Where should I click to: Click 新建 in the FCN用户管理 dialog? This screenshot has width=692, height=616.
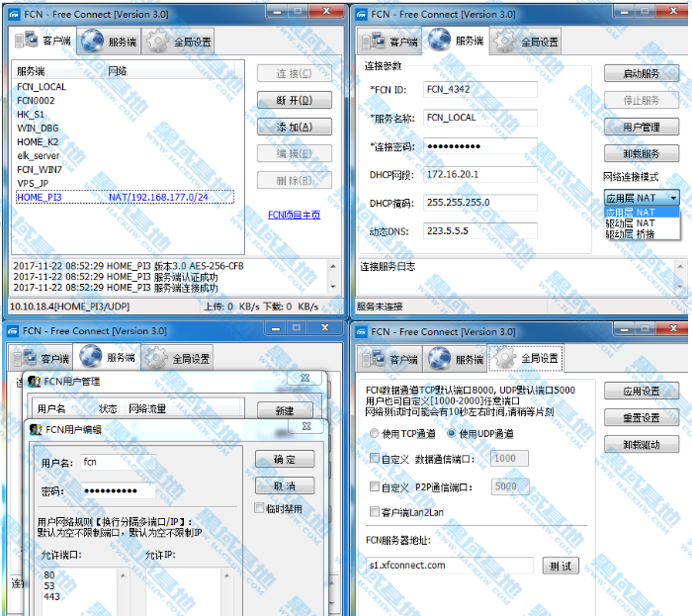[x=285, y=410]
